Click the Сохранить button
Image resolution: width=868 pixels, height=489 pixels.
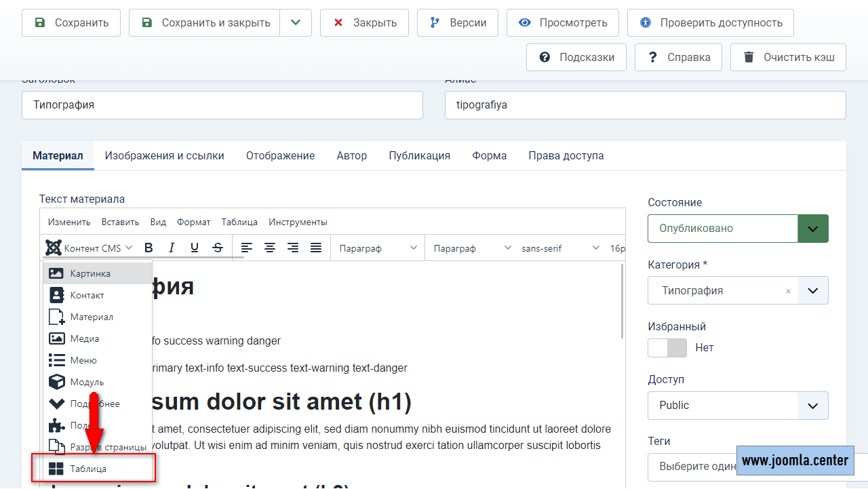tap(71, 23)
